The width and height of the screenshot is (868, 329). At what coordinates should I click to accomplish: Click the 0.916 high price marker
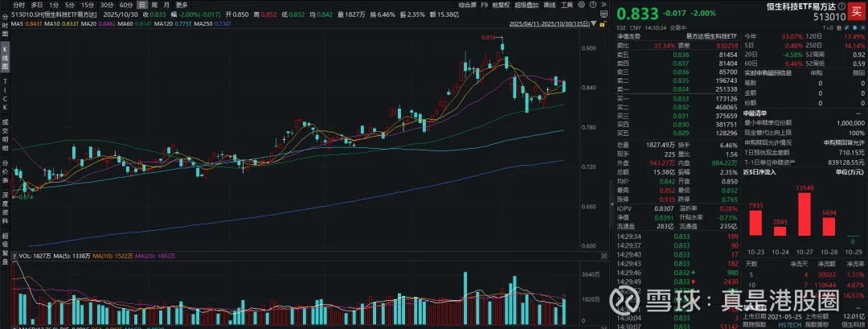pyautogui.click(x=489, y=37)
